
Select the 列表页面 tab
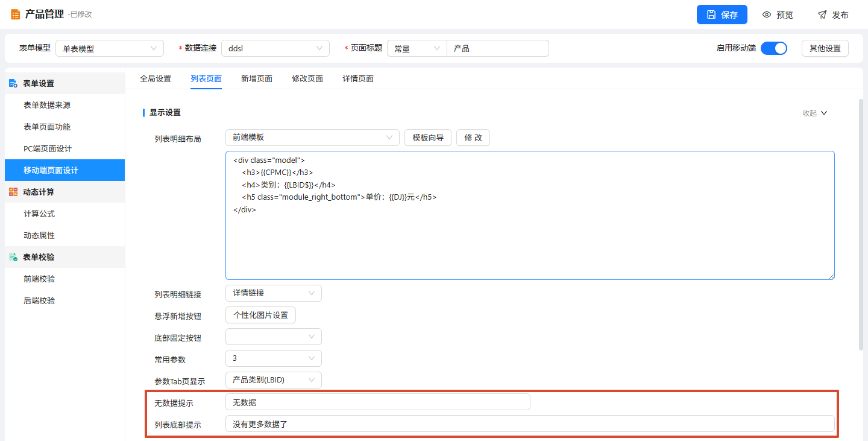206,78
